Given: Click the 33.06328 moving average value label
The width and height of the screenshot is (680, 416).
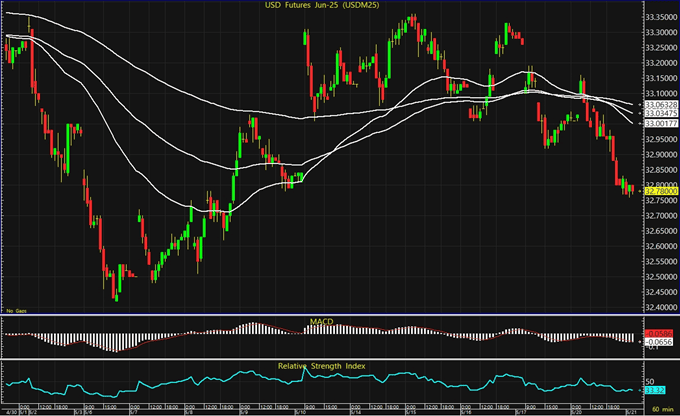Looking at the screenshot, I should coord(658,104).
